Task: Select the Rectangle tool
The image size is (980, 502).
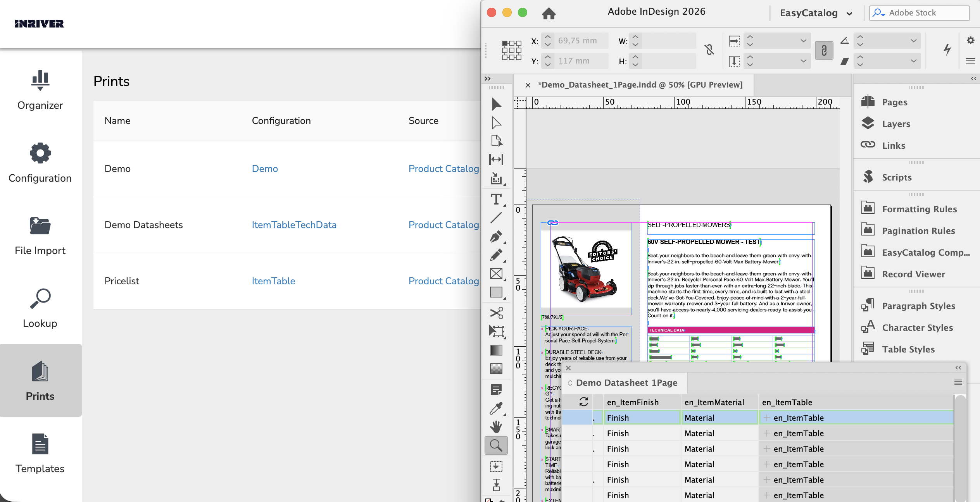Action: pyautogui.click(x=496, y=292)
